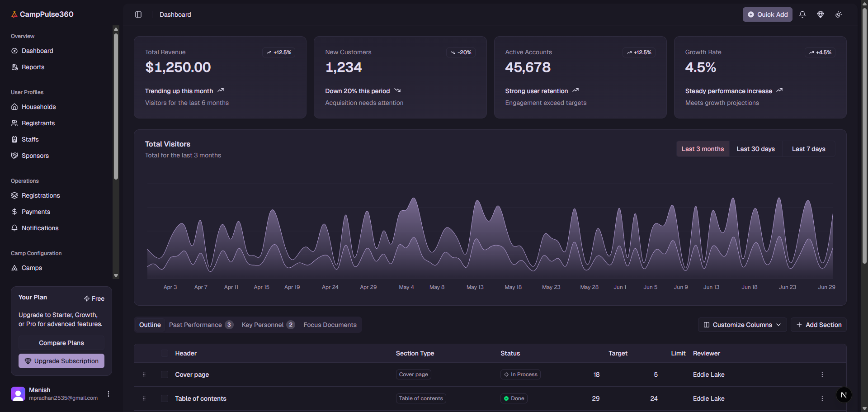Check the Table of contents checkbox
The image size is (868, 412).
[x=165, y=398]
